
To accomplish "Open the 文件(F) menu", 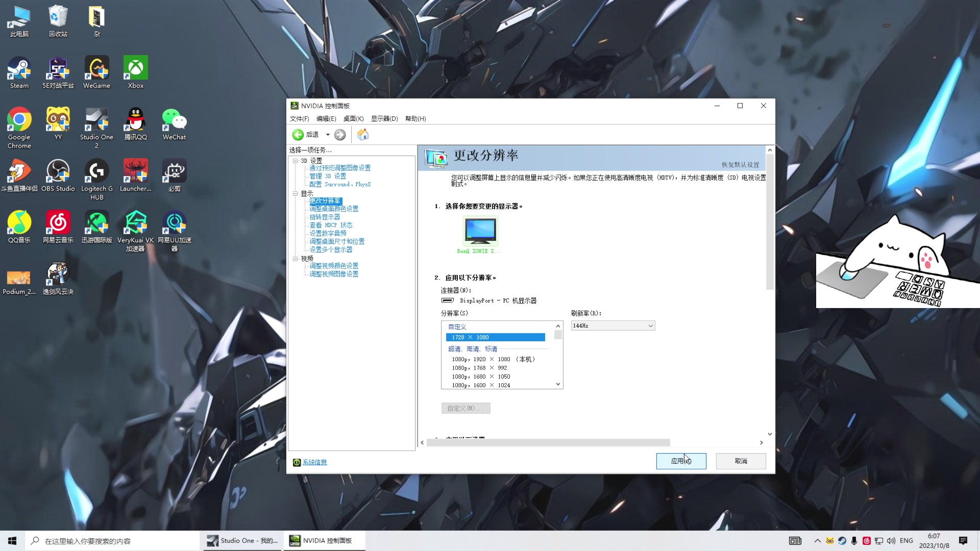I will click(300, 119).
